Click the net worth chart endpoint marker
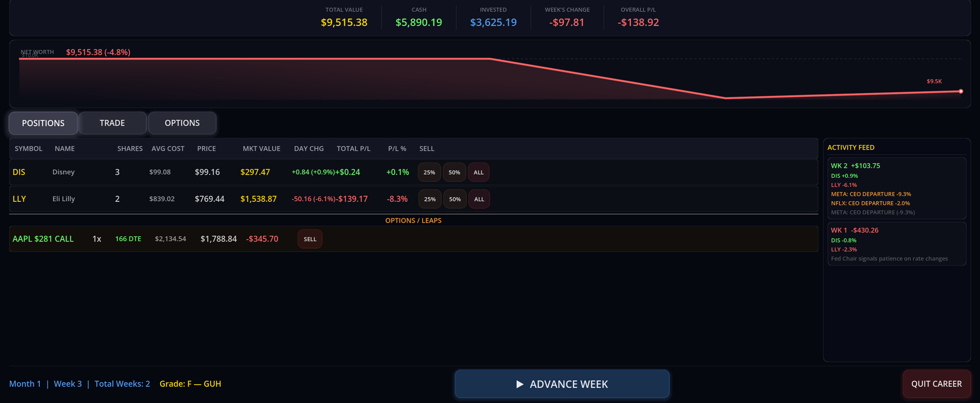Image resolution: width=980 pixels, height=403 pixels. [x=961, y=91]
